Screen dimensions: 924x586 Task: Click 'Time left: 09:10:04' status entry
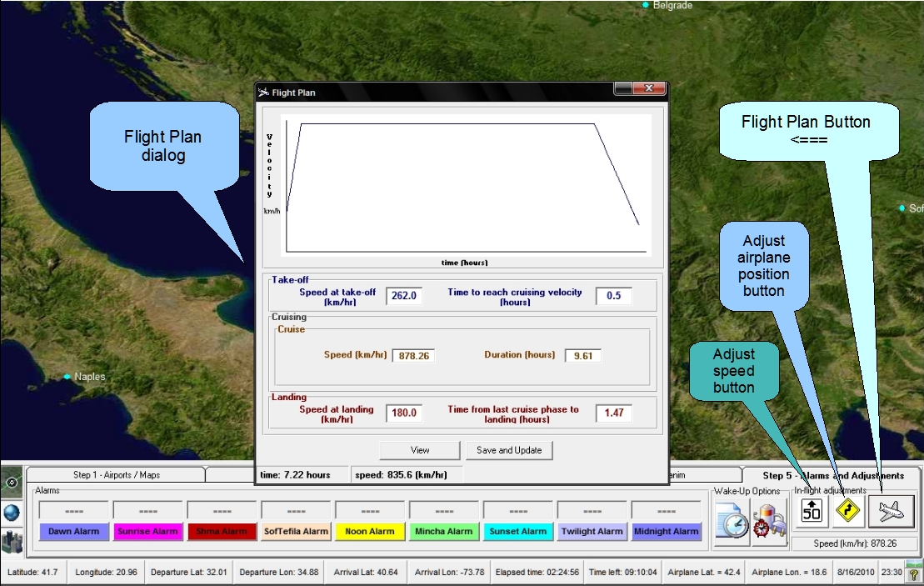[x=623, y=572]
